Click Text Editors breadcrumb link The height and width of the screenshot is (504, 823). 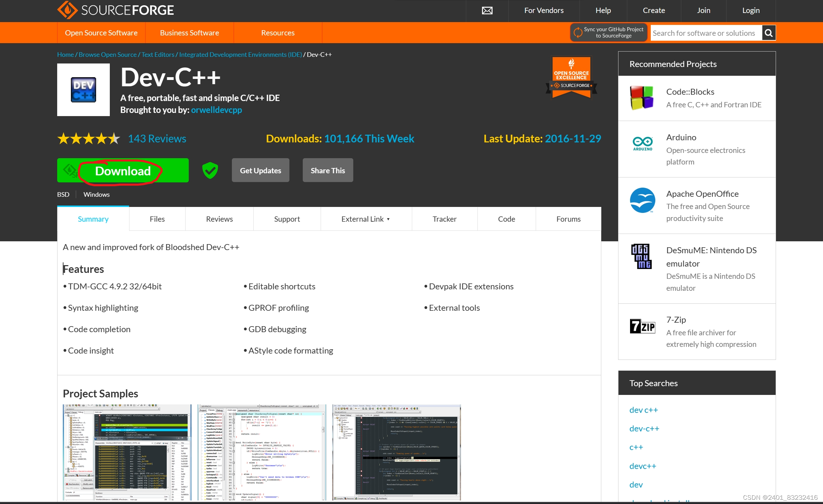coord(158,55)
